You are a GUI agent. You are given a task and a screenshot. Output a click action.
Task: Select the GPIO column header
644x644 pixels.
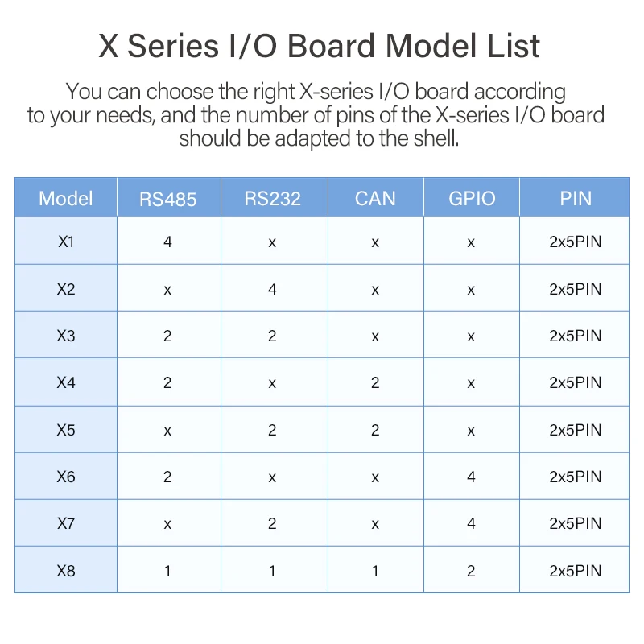click(471, 198)
